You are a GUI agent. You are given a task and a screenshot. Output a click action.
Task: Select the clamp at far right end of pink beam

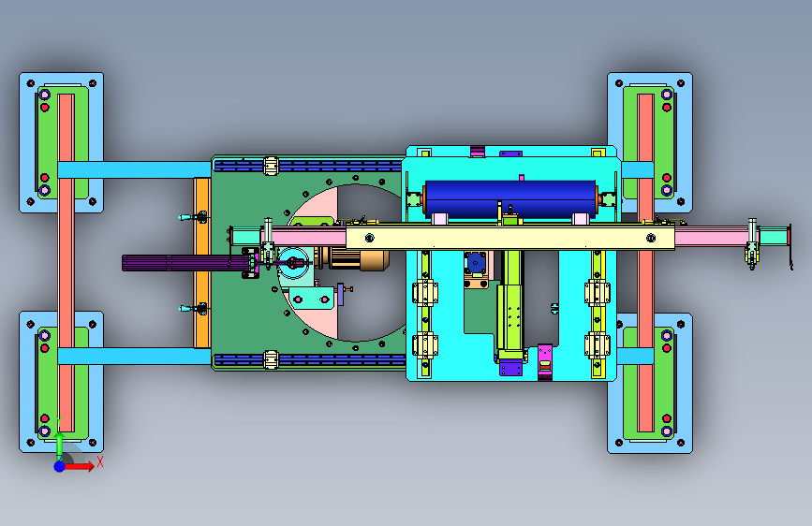(752, 243)
